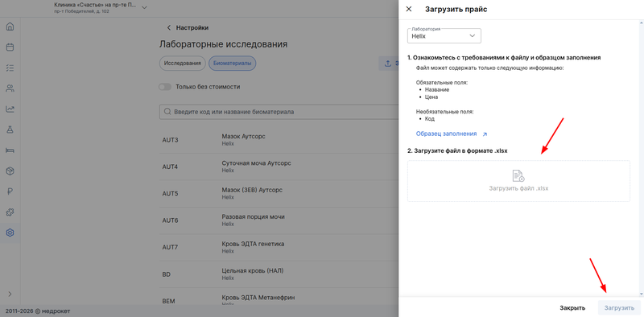Close the Загрузить прайс panel with X

pyautogui.click(x=409, y=9)
